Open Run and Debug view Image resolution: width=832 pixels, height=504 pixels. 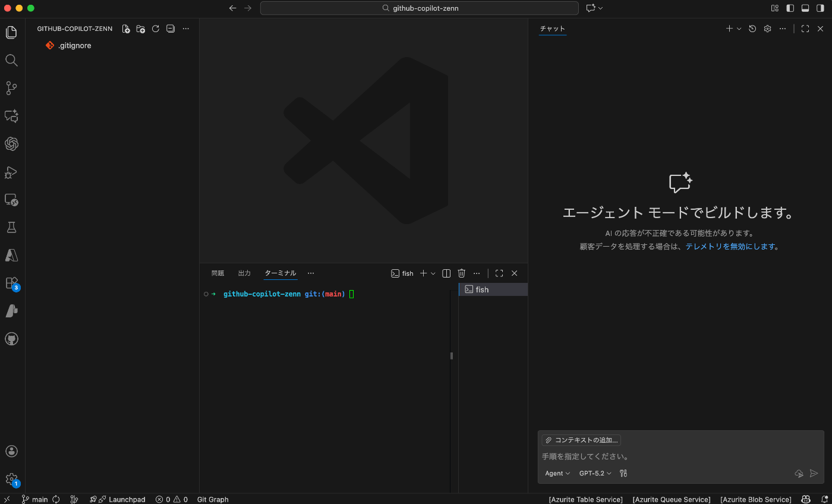pyautogui.click(x=11, y=172)
